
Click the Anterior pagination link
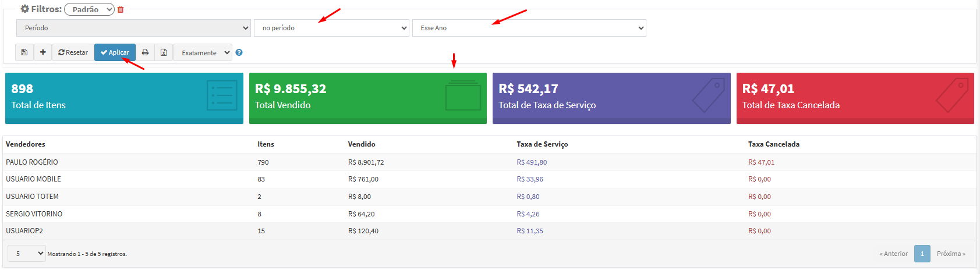pos(893,254)
